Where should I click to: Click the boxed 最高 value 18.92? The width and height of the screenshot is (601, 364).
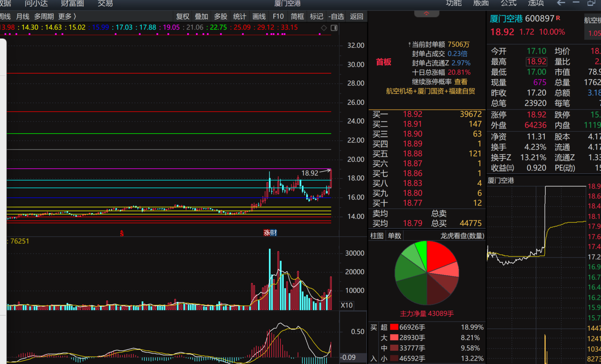click(537, 62)
